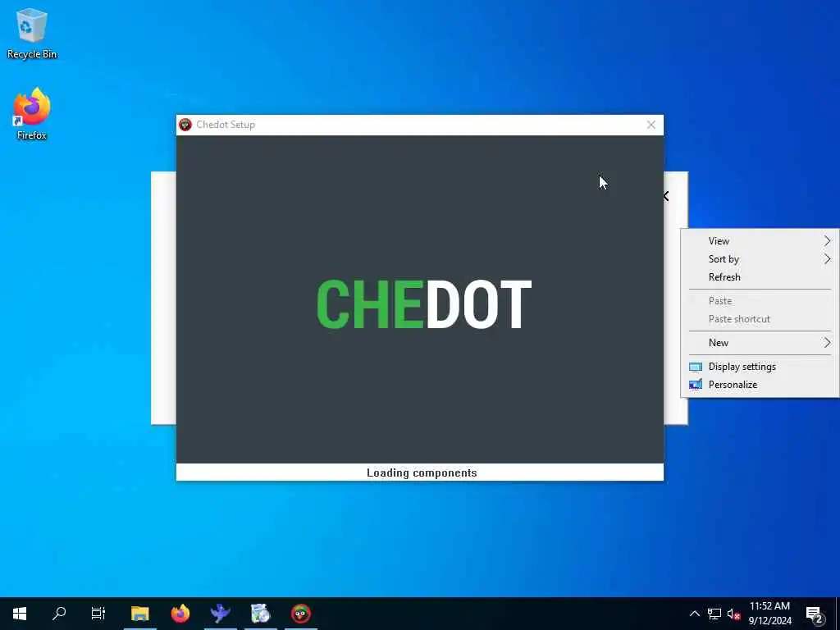The width and height of the screenshot is (840, 630).
Task: Click the Paste shortcut menu entry
Action: [759, 319]
